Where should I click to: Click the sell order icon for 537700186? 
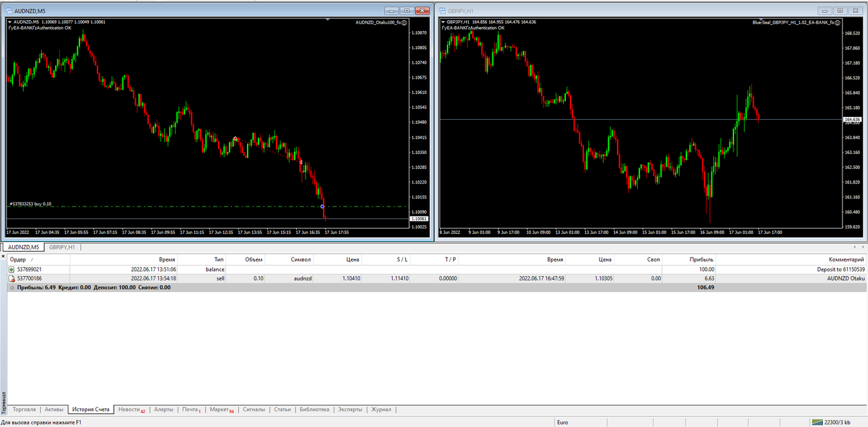coord(11,278)
